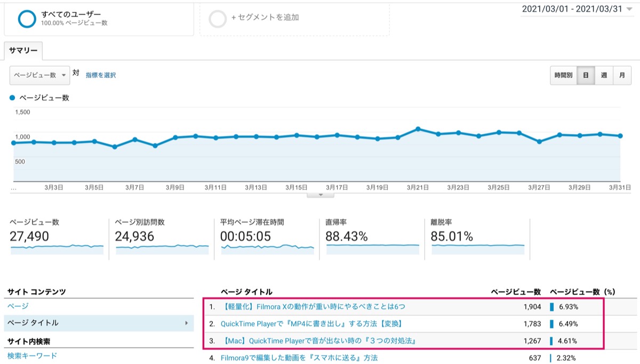Click the 6.49% percentage bar
This screenshot has width=640, height=364.
pos(552,323)
